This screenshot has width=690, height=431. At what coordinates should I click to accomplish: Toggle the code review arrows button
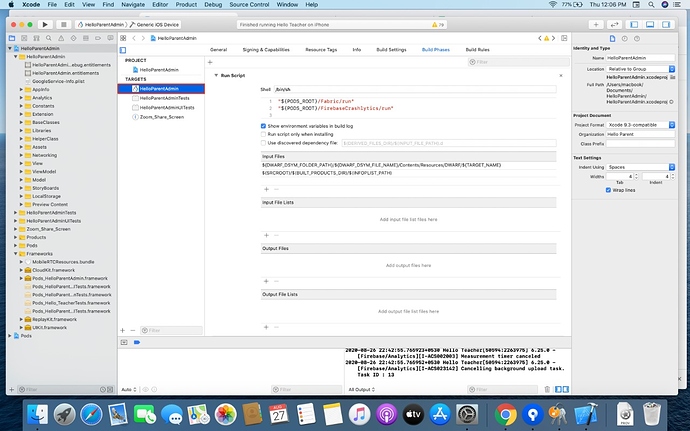tap(614, 25)
